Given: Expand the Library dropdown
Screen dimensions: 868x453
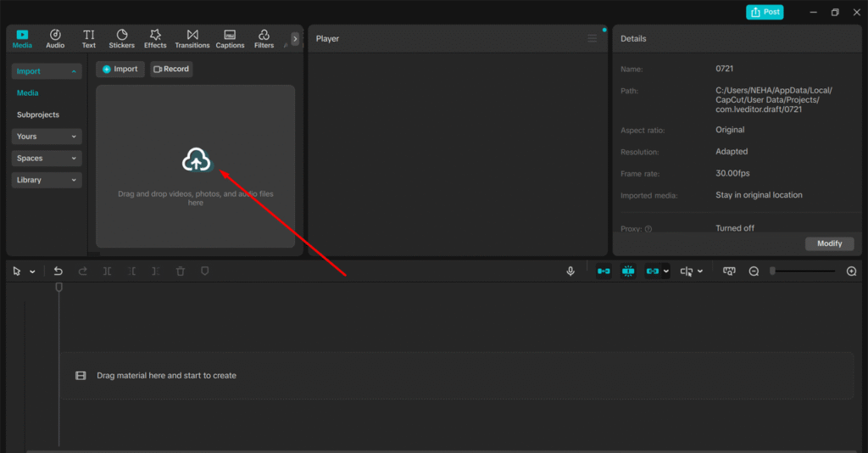Looking at the screenshot, I should [x=47, y=180].
